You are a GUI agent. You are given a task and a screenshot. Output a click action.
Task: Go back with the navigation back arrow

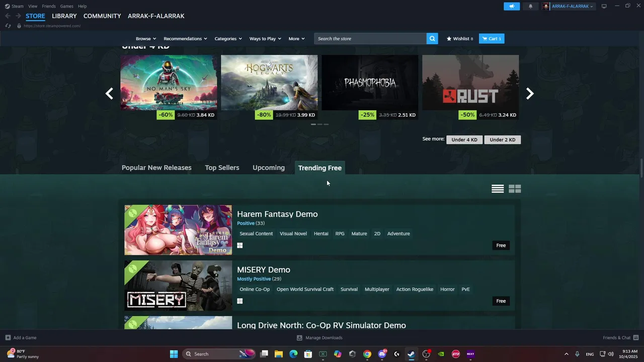8,16
